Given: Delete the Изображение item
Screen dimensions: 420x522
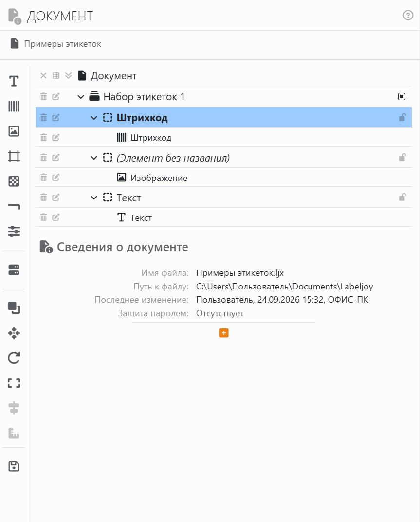Looking at the screenshot, I should [43, 178].
